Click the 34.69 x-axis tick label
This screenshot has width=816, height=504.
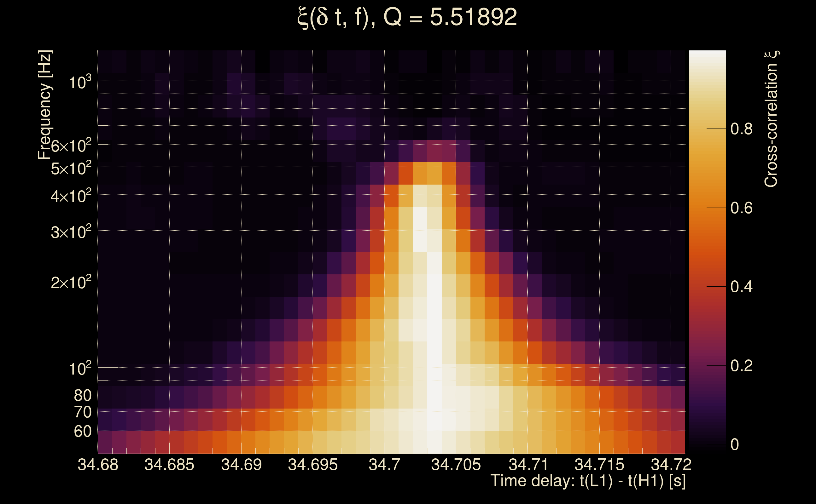coord(241,465)
